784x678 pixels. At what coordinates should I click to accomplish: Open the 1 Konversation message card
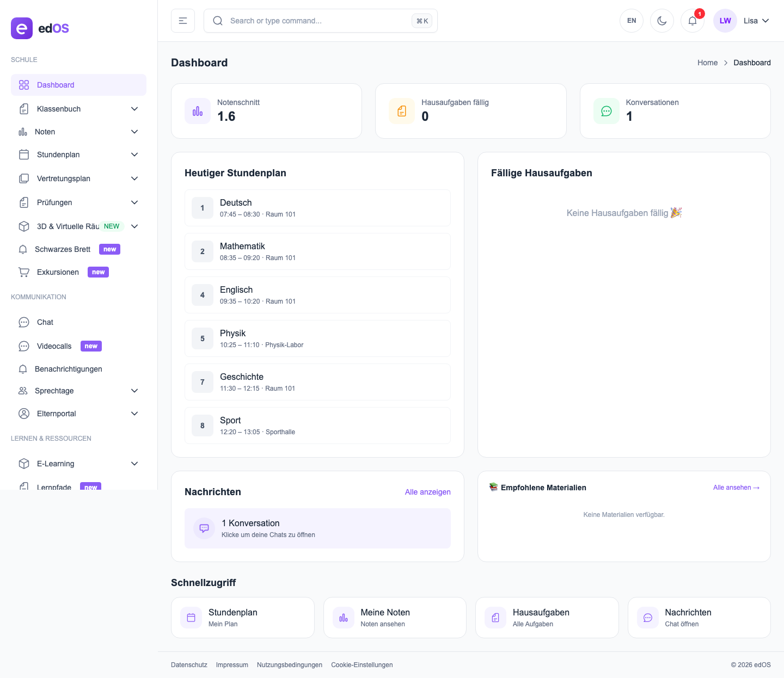317,528
